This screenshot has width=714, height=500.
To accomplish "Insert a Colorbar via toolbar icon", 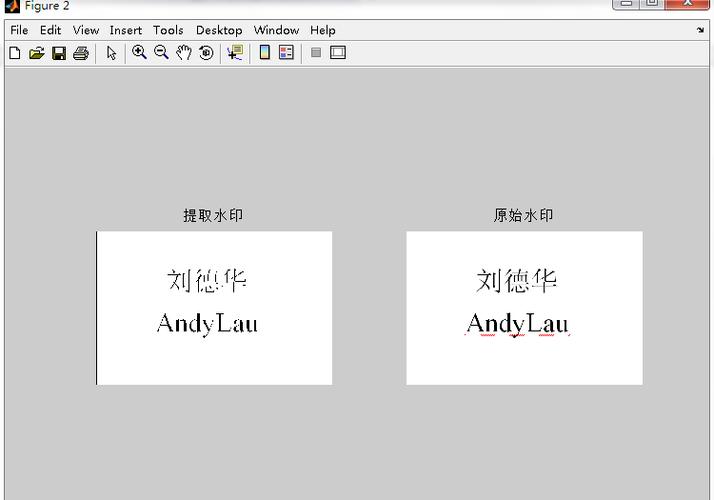I will coord(265,52).
